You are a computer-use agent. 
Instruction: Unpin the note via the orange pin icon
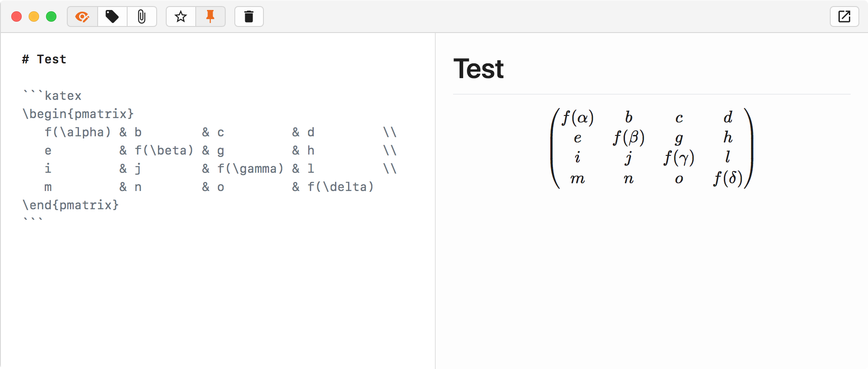pyautogui.click(x=211, y=16)
